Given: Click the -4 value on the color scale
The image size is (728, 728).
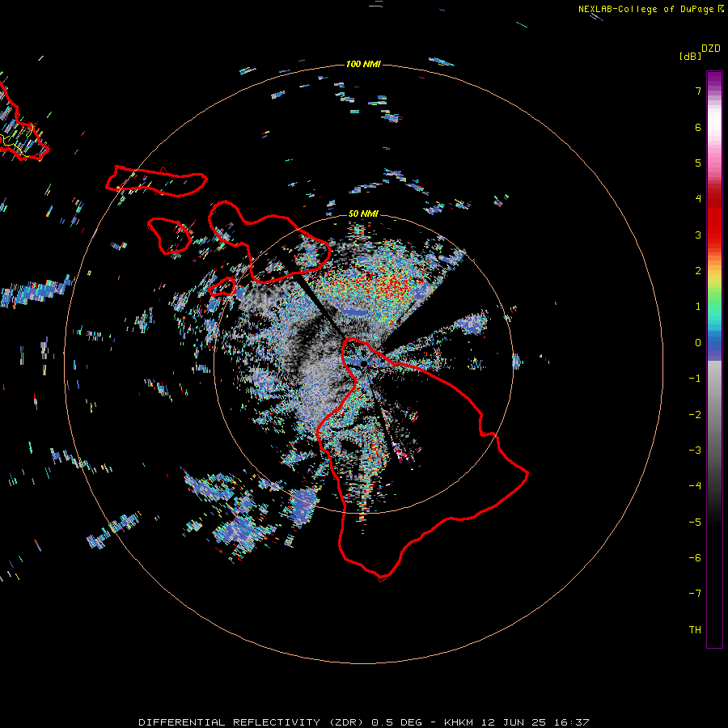Looking at the screenshot, I should pos(695,486).
